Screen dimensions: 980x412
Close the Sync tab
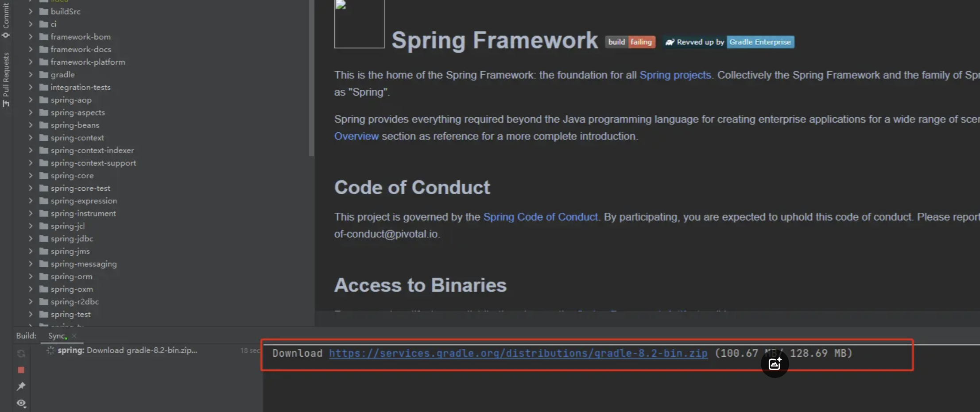pos(74,336)
